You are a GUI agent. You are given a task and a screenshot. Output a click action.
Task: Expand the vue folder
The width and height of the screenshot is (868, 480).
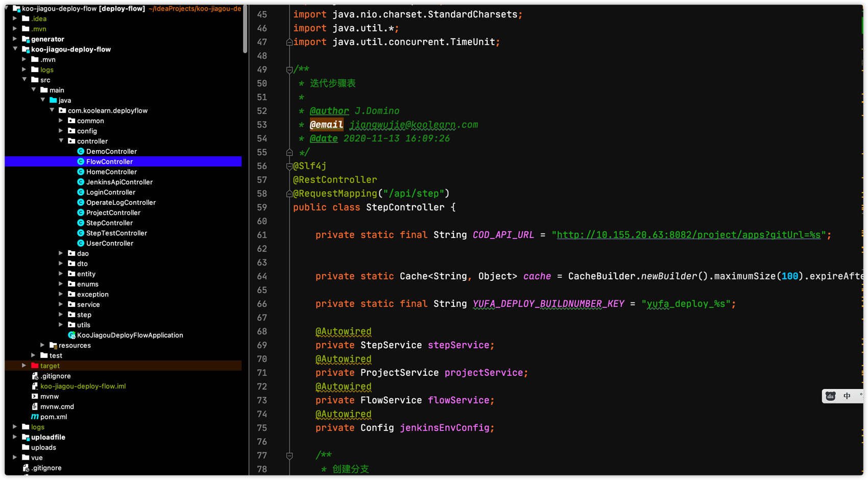click(x=15, y=458)
